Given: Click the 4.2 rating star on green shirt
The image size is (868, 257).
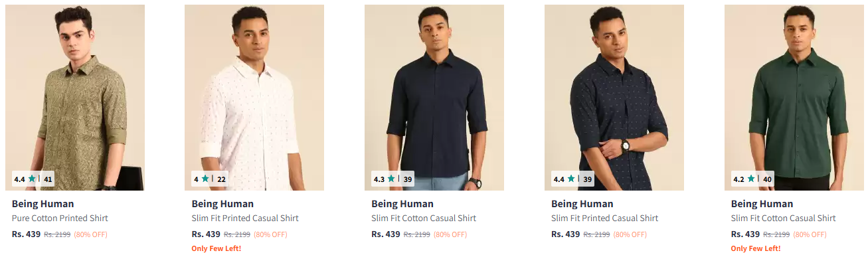Looking at the screenshot, I should point(751,179).
